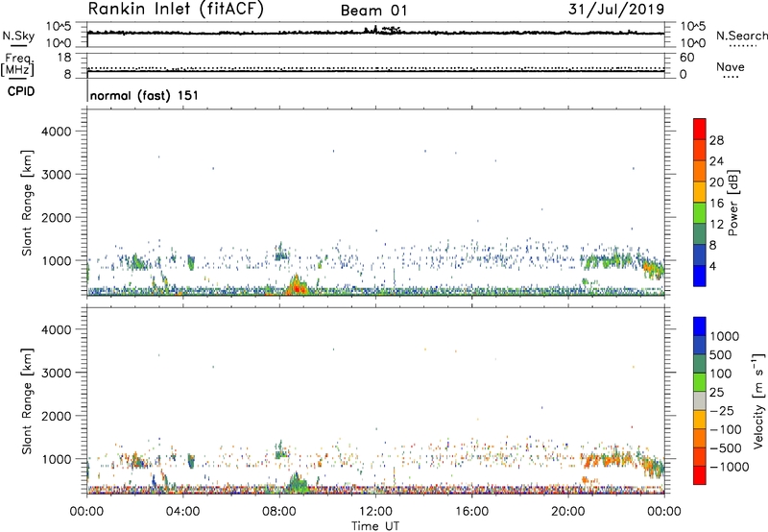Click the "Power [dB]" color bar title
The width and height of the screenshot is (768, 532).
[x=733, y=203]
